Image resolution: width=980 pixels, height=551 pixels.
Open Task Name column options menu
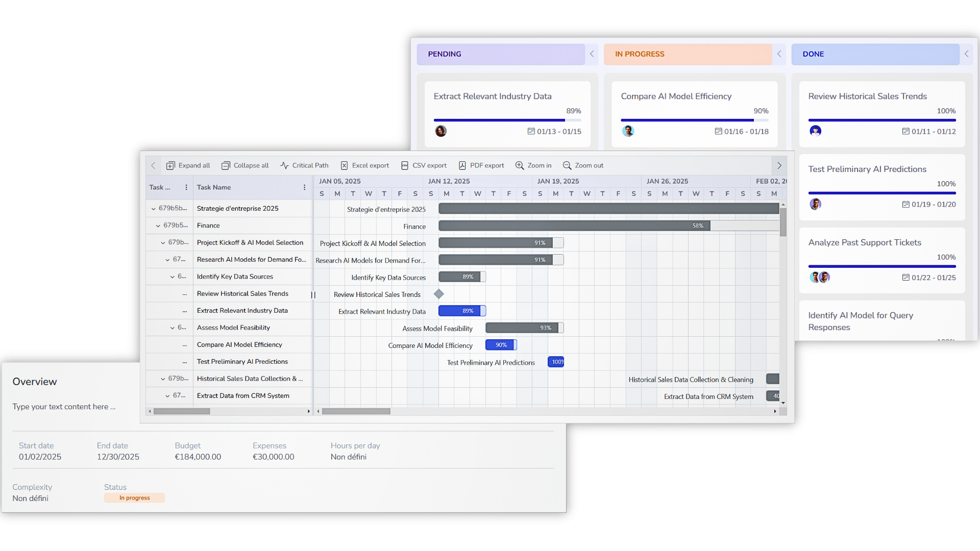(305, 188)
